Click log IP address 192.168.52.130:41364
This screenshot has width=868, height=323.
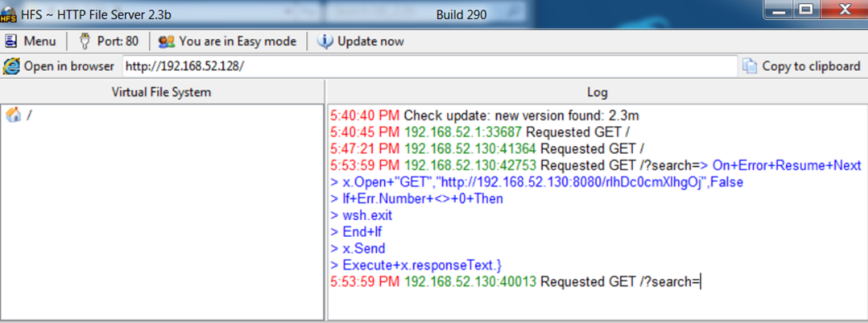470,149
